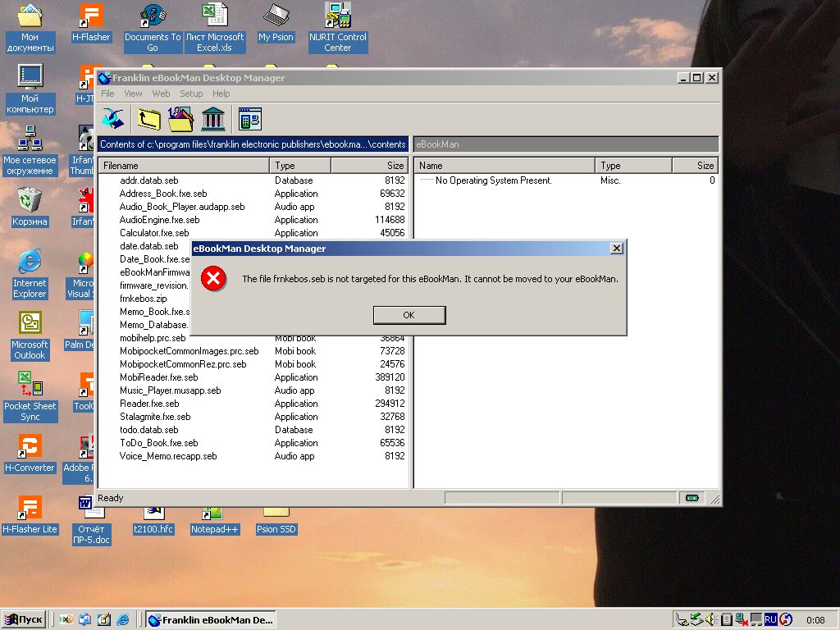Image resolution: width=840 pixels, height=630 pixels.
Task: Click the RU language indicator in tray
Action: pyautogui.click(x=770, y=619)
